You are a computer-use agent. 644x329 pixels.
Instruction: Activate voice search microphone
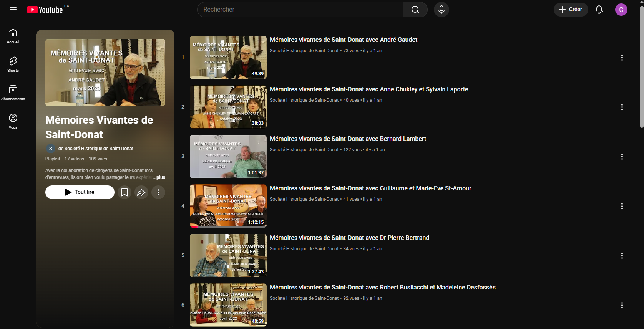click(441, 10)
